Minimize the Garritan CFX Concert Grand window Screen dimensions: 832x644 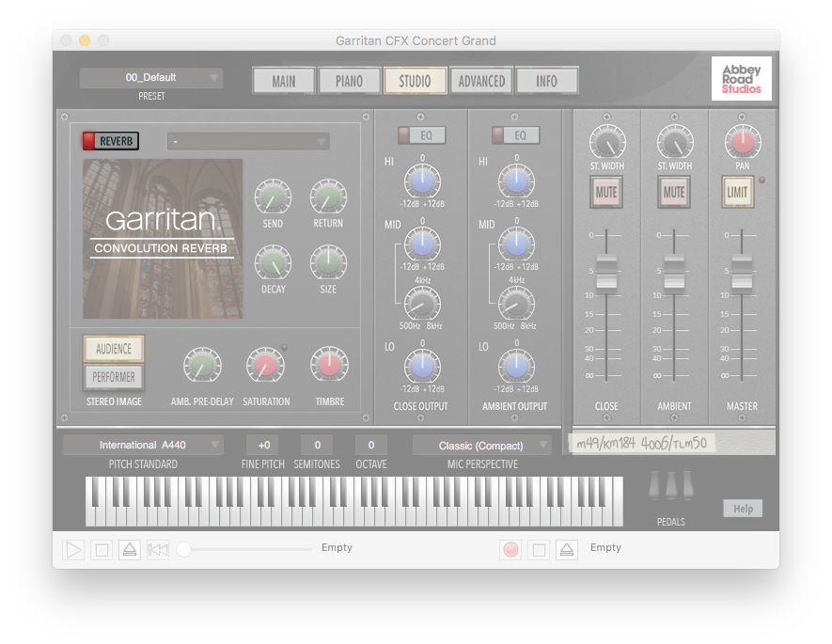[85, 40]
